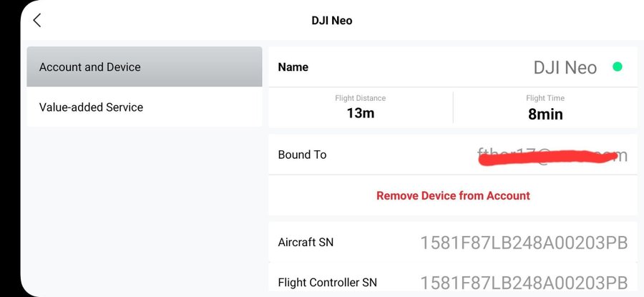The image size is (644, 297).
Task: Click the DJI Neo device name value
Action: 565,68
